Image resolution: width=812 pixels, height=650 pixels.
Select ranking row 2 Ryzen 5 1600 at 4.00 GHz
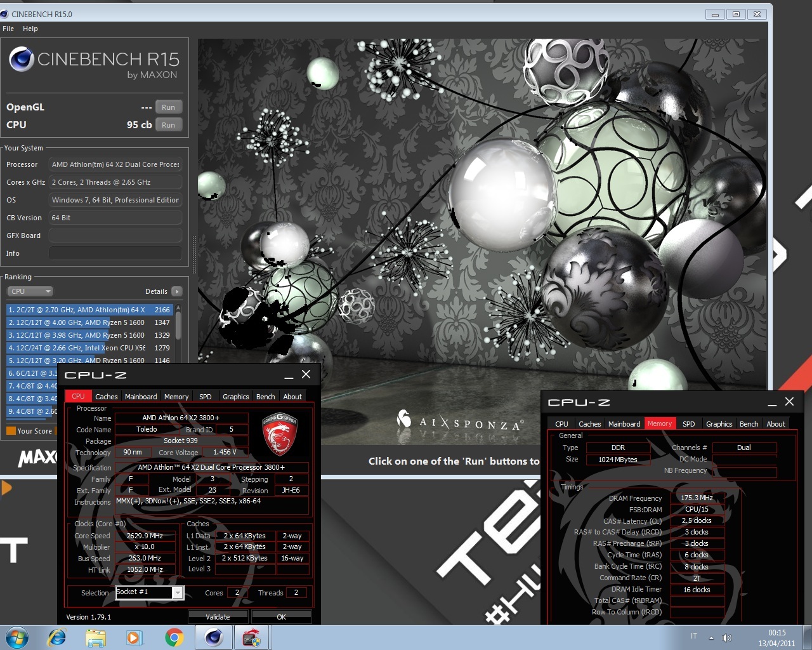pos(89,322)
